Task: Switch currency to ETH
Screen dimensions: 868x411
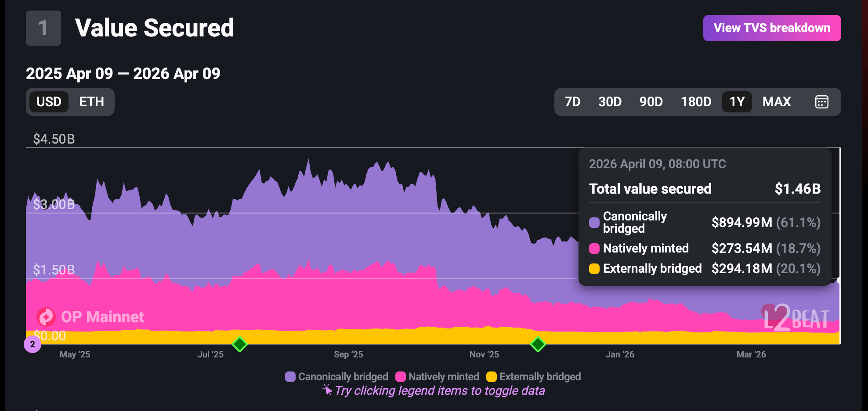Action: pos(91,102)
